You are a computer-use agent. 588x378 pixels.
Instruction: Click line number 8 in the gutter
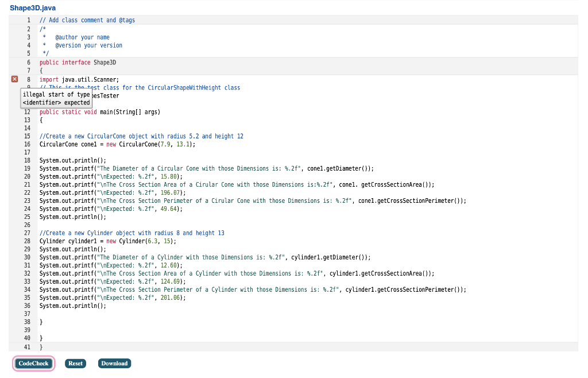tap(28, 79)
